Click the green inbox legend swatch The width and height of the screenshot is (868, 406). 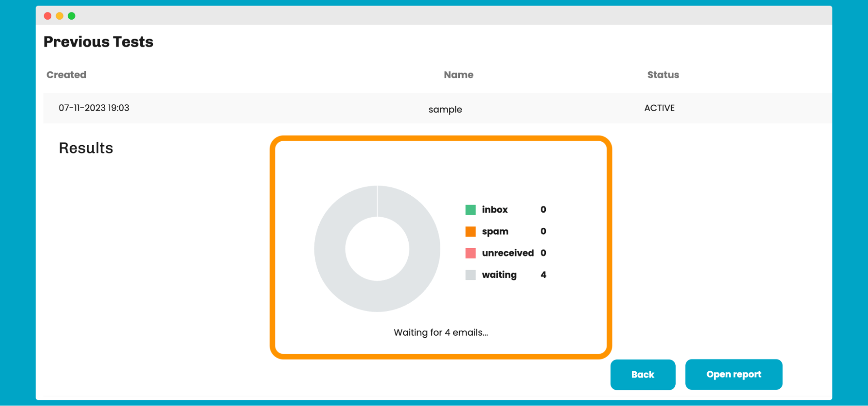tap(471, 210)
